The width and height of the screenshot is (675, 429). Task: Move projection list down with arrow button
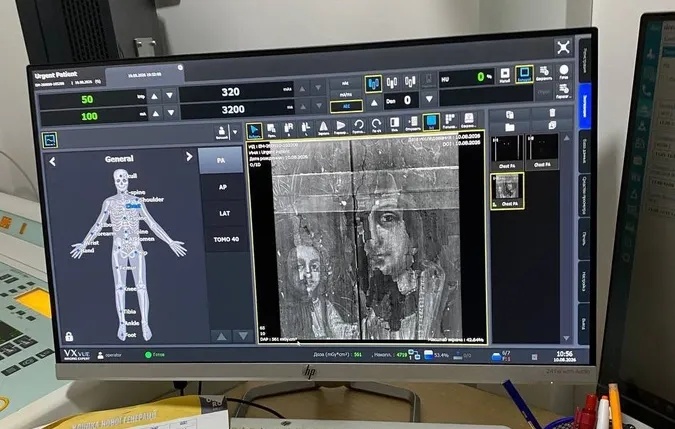243,336
